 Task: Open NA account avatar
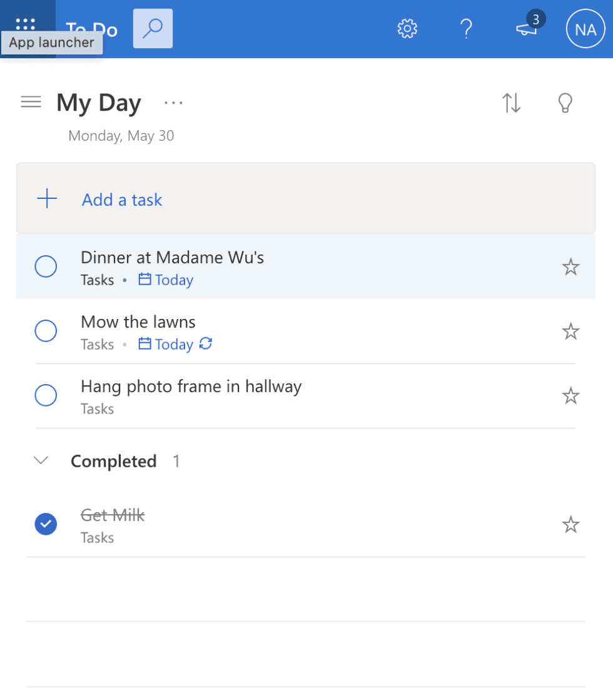585,29
